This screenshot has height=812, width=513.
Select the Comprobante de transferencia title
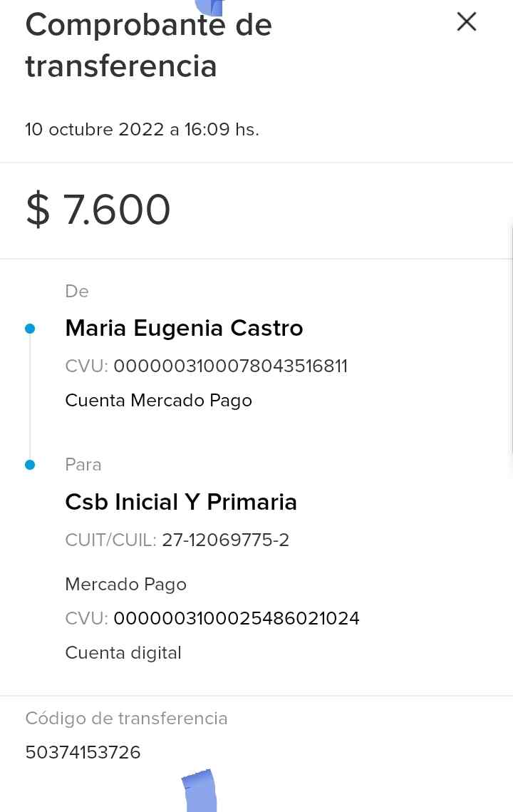click(x=148, y=46)
